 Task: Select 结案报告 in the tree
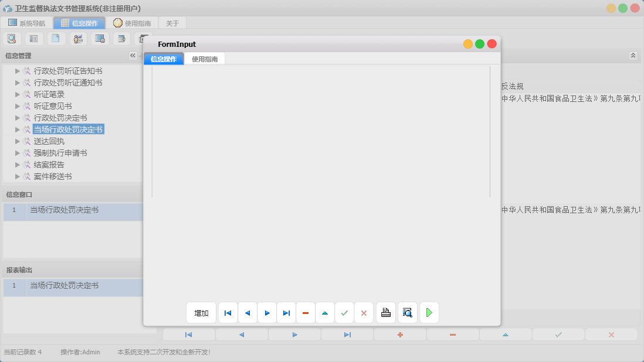(49, 165)
